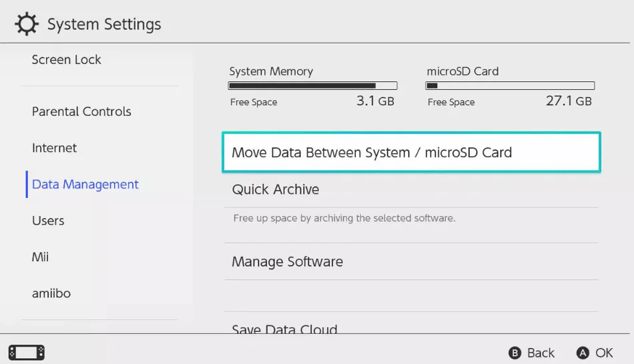Tap the Back label

(541, 353)
